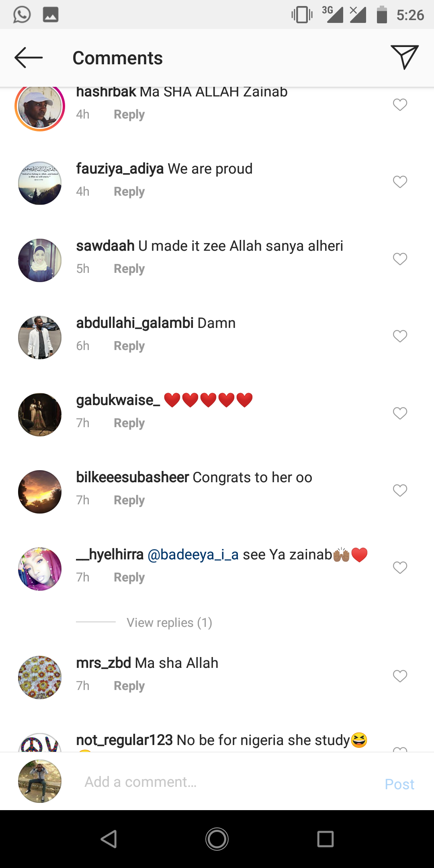Reply to hashrbak's comment
The image size is (434, 868).
click(x=129, y=115)
